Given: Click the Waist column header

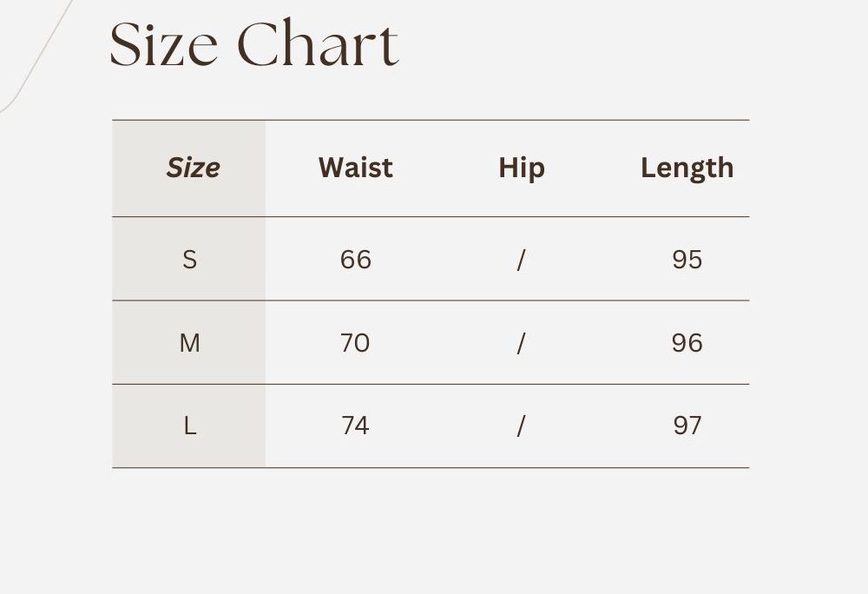Looking at the screenshot, I should tap(355, 168).
